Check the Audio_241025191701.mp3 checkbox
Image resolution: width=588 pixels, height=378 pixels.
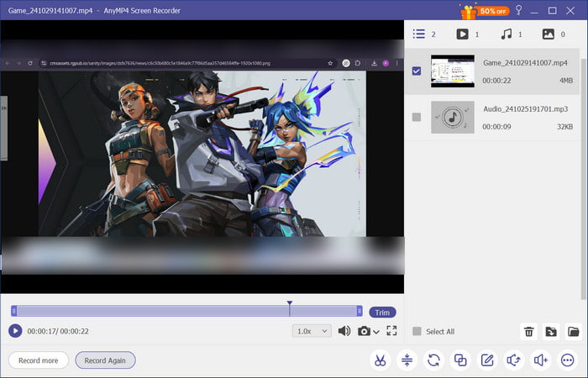[417, 118]
